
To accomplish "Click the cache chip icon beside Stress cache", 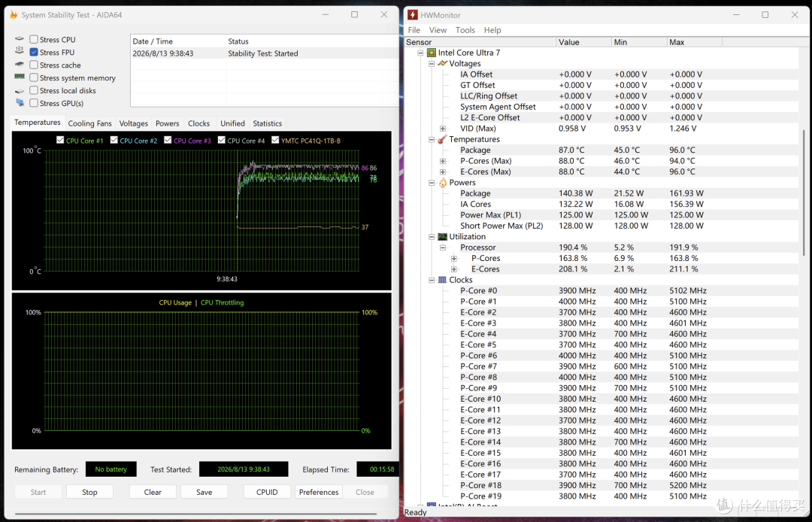I will click(19, 64).
